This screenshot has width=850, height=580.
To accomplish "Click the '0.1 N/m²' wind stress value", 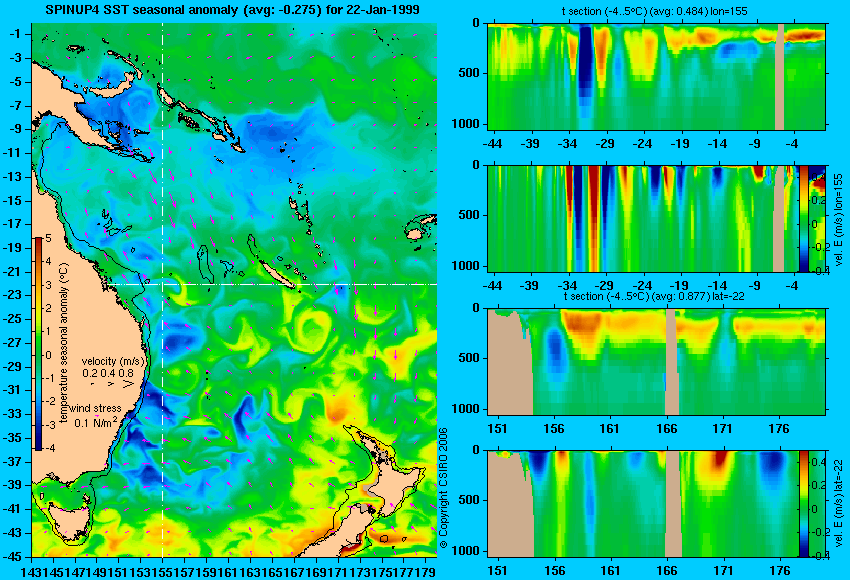I will [x=95, y=422].
